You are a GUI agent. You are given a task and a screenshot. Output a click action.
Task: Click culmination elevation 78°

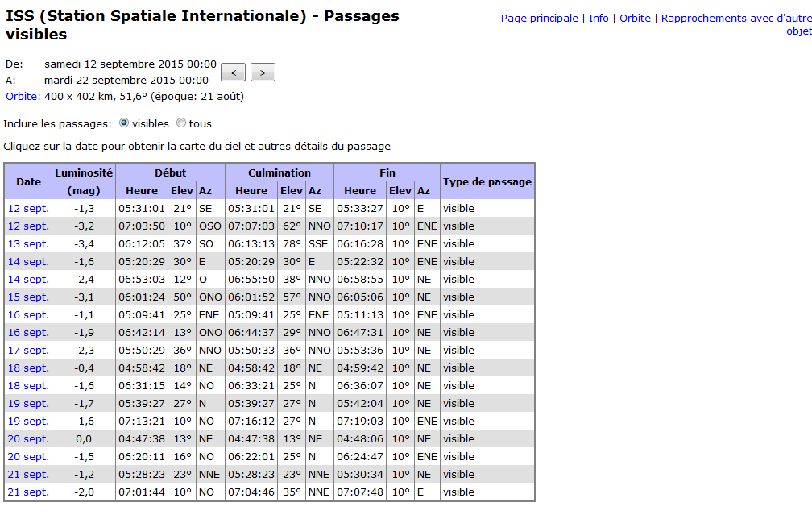click(292, 243)
